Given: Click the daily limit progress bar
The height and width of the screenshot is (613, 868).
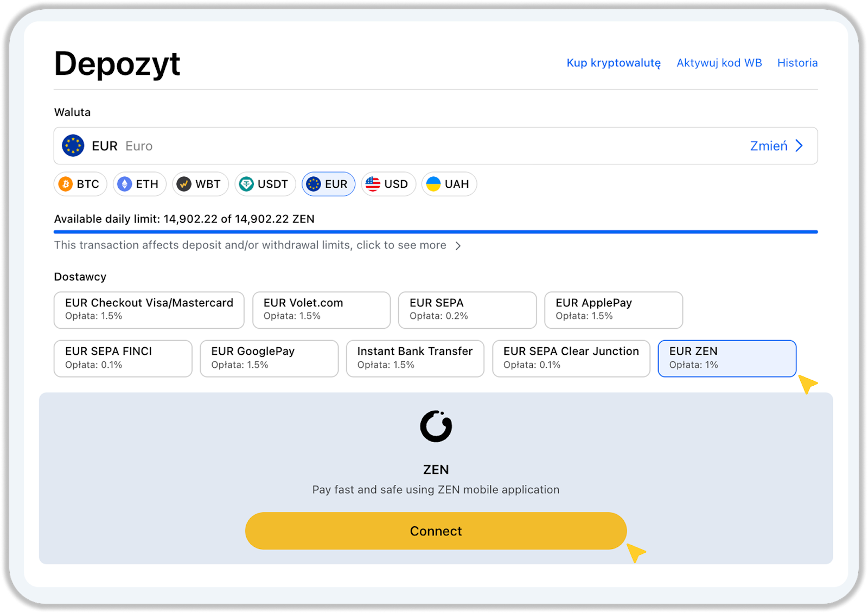Looking at the screenshot, I should point(436,232).
